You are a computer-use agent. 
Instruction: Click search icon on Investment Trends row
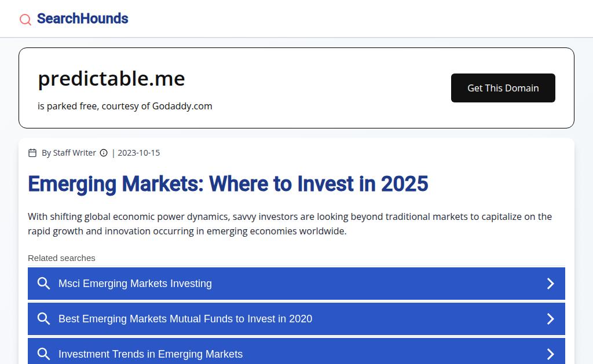point(43,354)
